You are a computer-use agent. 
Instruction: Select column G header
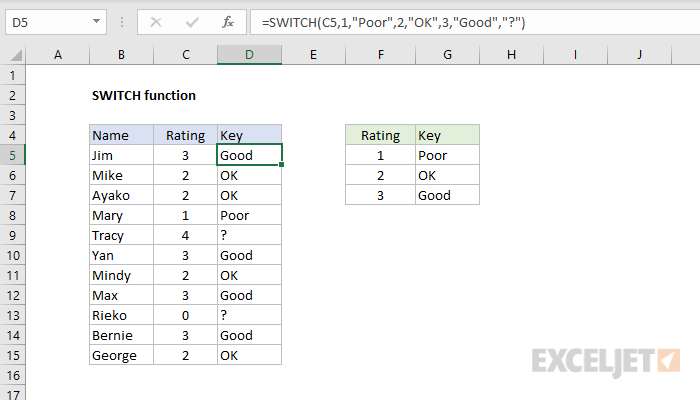click(x=447, y=54)
